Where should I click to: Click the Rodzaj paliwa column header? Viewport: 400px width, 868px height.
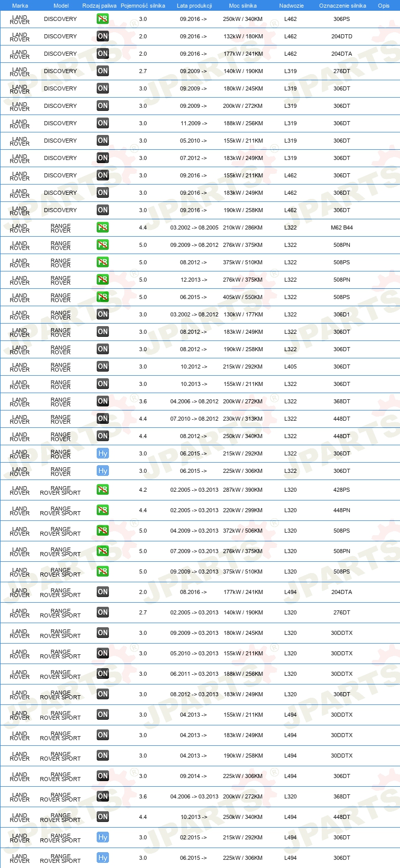click(99, 6)
